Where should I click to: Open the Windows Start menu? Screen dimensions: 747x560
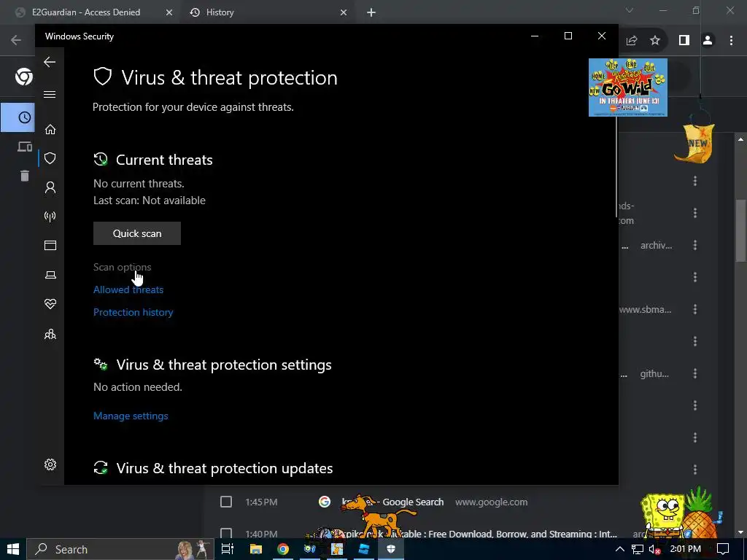pyautogui.click(x=13, y=549)
